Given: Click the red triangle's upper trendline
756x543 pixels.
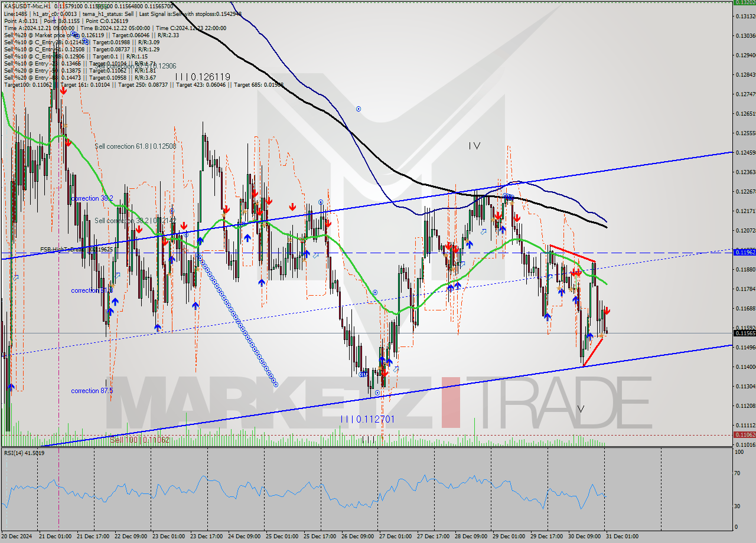Looking at the screenshot, I should coord(572,253).
